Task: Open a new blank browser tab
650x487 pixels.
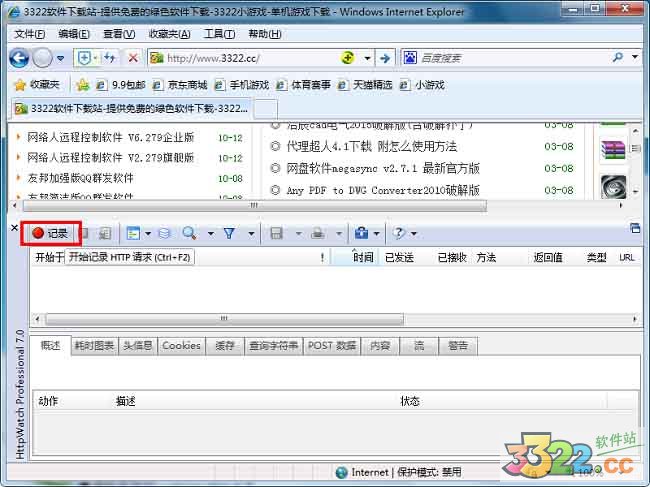Action: (265, 109)
